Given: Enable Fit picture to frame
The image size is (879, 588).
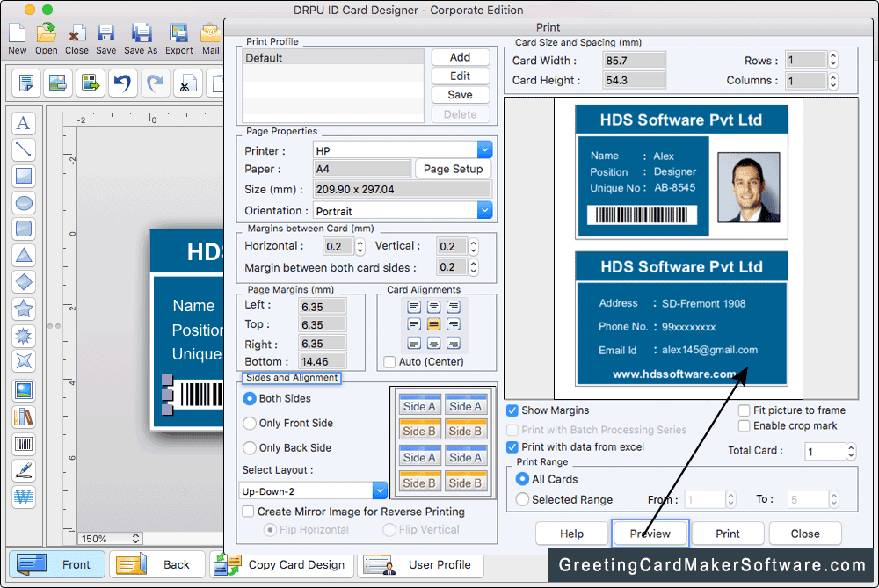Looking at the screenshot, I should point(744,410).
